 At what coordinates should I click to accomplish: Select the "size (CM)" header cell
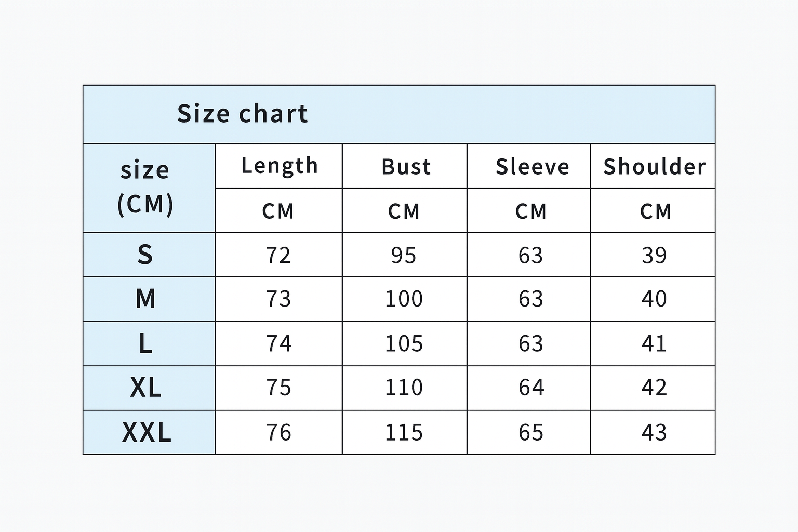coord(145,187)
